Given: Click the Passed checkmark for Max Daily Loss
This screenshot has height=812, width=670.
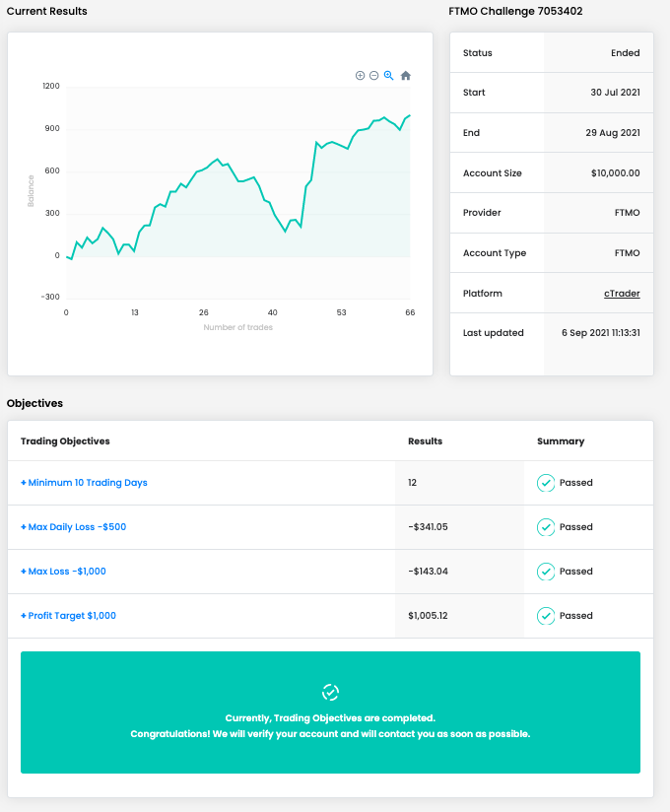Looking at the screenshot, I should (546, 527).
